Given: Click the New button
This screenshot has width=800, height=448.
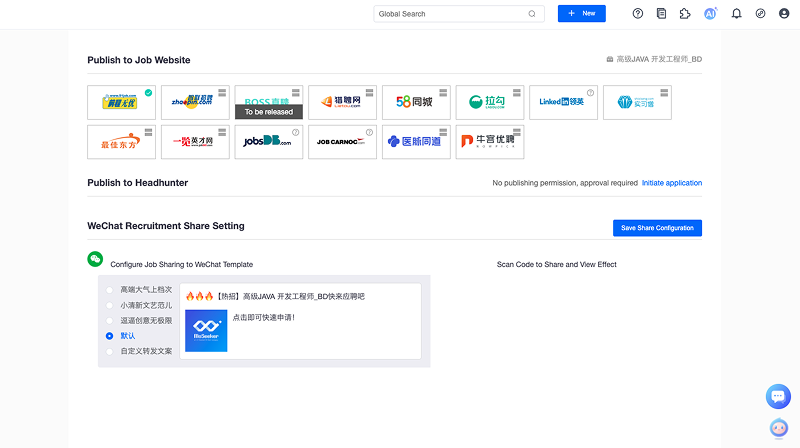Looking at the screenshot, I should pyautogui.click(x=581, y=14).
